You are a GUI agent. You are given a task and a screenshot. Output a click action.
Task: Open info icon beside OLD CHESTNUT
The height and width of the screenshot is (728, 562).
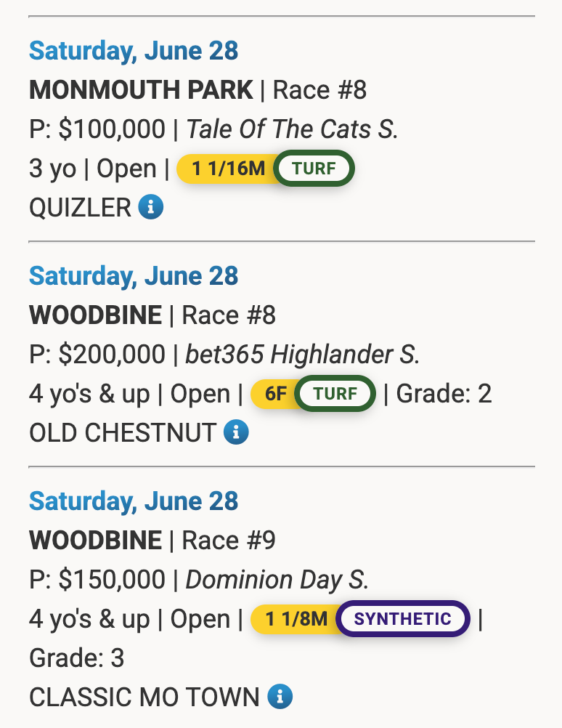click(236, 432)
